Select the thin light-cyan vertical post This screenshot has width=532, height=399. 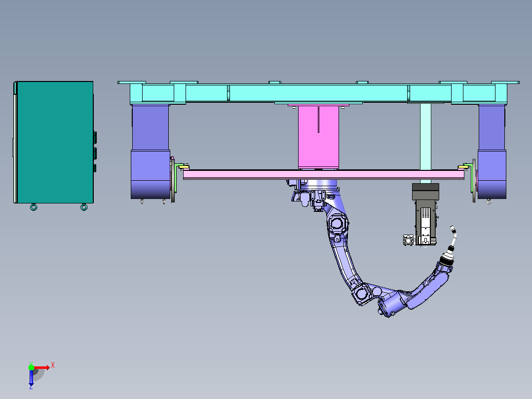tap(425, 137)
